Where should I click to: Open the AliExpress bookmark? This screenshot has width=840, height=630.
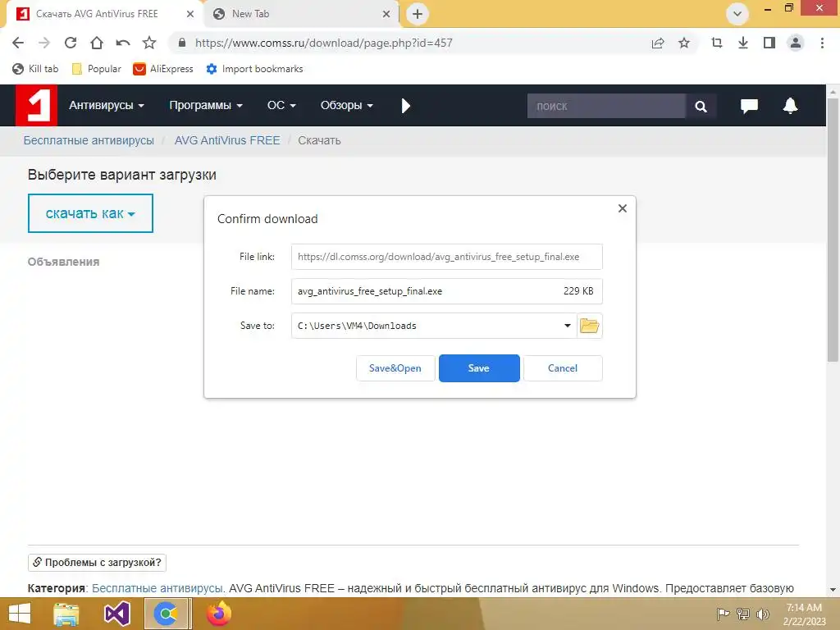pyautogui.click(x=163, y=69)
